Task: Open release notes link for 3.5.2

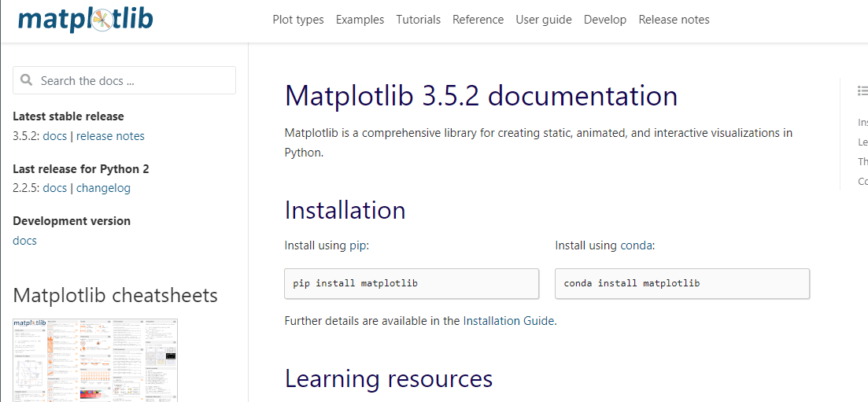Action: point(110,136)
